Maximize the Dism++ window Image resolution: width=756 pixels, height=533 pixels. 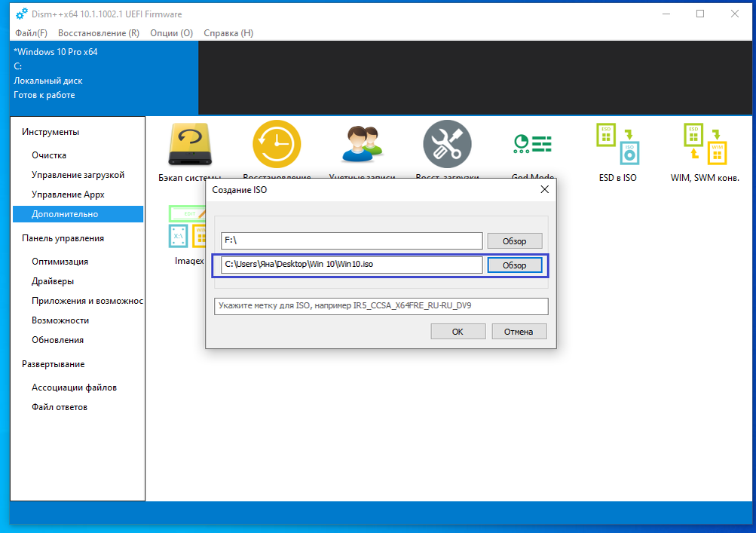(x=700, y=14)
